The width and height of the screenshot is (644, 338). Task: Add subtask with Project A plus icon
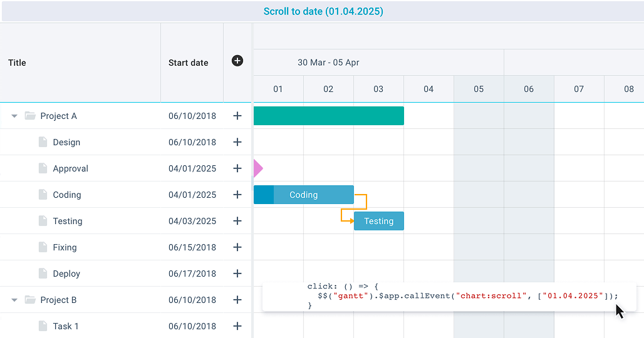tap(237, 116)
